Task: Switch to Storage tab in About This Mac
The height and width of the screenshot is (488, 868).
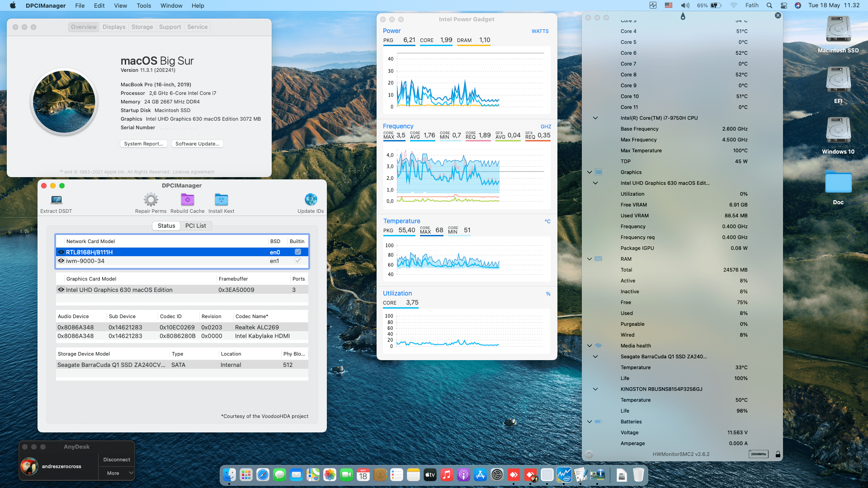Action: [142, 27]
